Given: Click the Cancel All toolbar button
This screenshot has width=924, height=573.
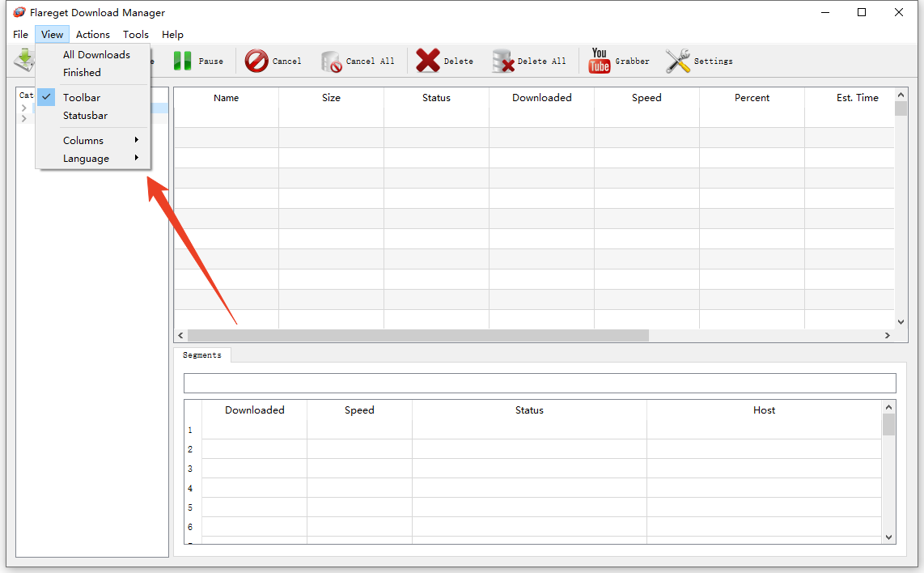Looking at the screenshot, I should (358, 61).
